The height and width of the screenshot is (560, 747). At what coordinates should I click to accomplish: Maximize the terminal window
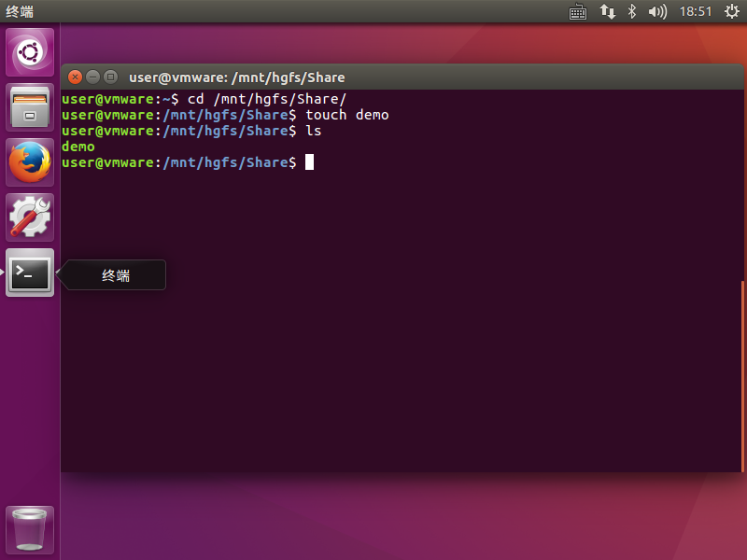coord(110,77)
